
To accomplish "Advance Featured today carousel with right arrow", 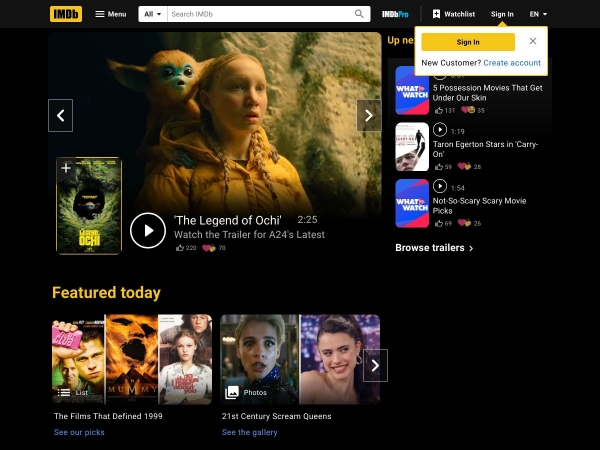I will (375, 365).
